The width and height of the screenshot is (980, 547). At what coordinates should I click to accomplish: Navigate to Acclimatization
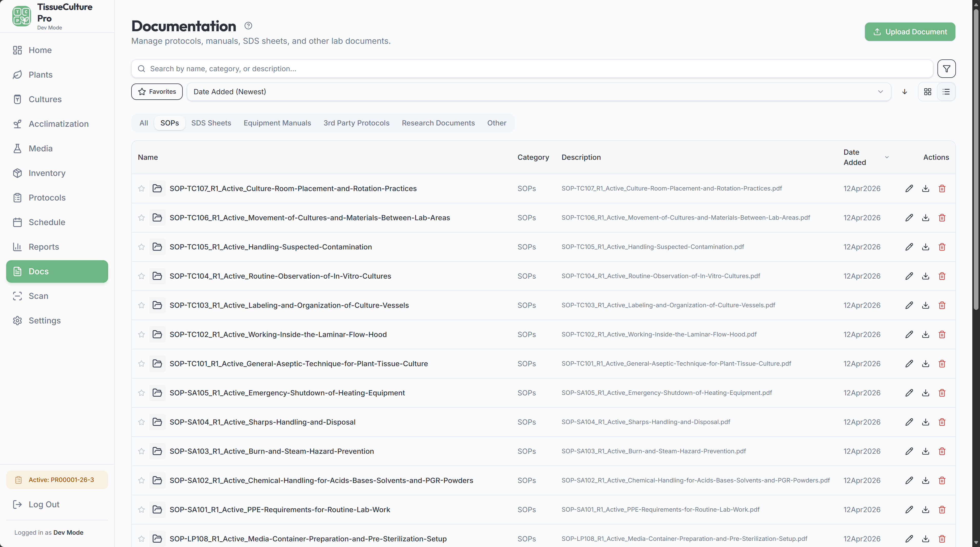(x=57, y=124)
